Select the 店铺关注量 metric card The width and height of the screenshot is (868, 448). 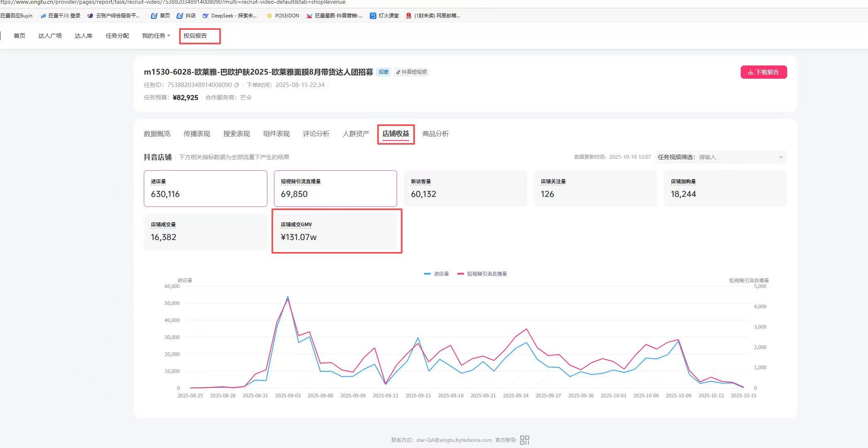tap(595, 189)
